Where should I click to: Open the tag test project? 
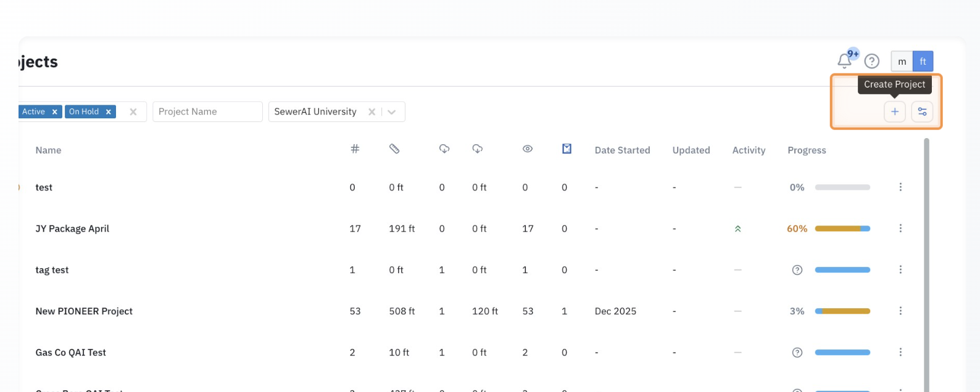52,270
